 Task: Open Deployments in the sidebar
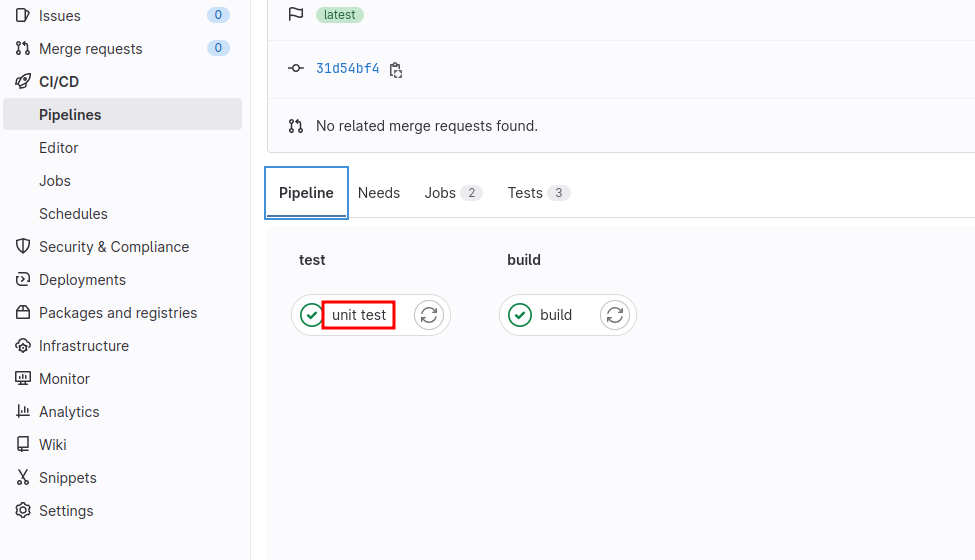click(x=82, y=280)
